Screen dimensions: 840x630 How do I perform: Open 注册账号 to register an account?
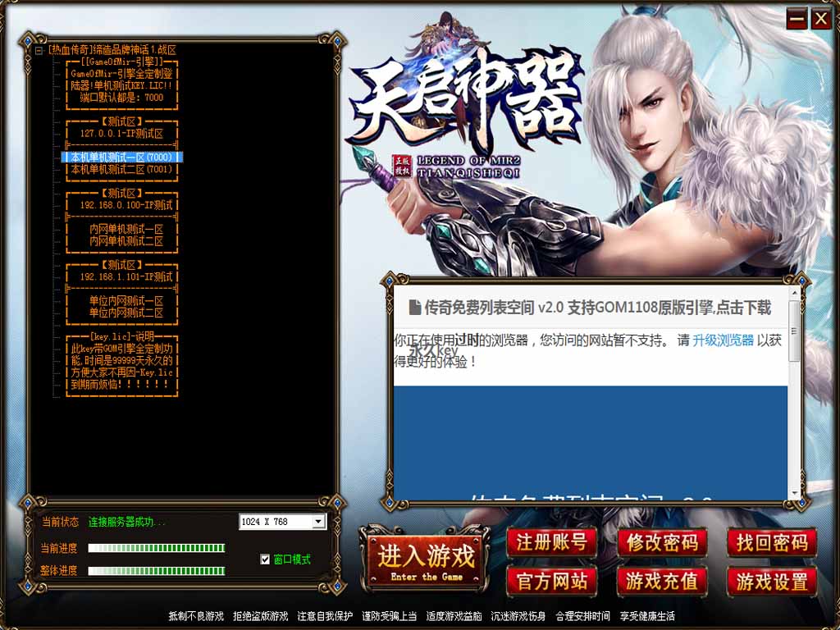click(552, 543)
